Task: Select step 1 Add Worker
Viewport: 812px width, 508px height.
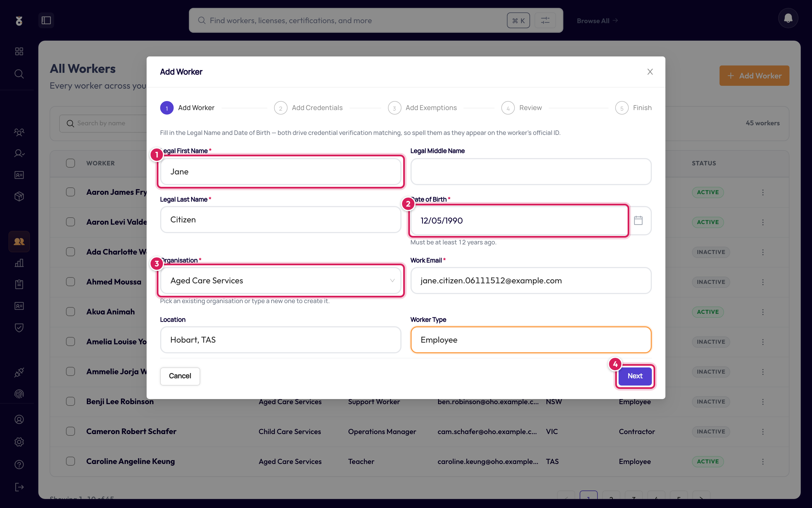Action: (187, 108)
